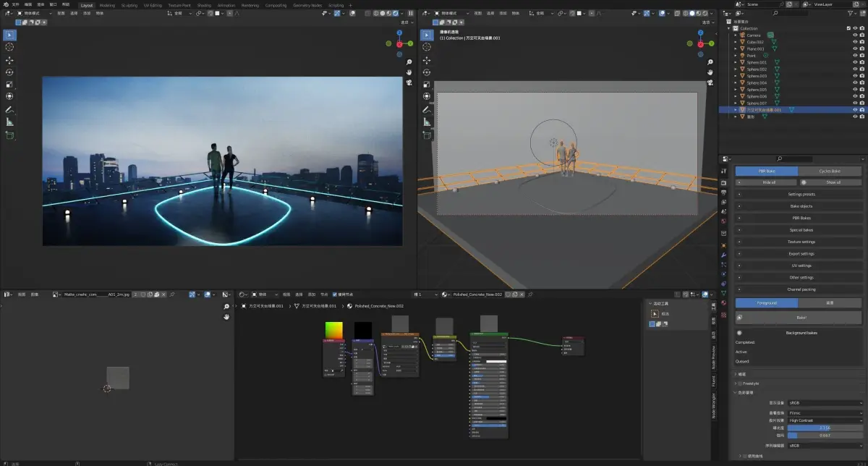Toggle visibility eye for Camera object

(x=855, y=35)
